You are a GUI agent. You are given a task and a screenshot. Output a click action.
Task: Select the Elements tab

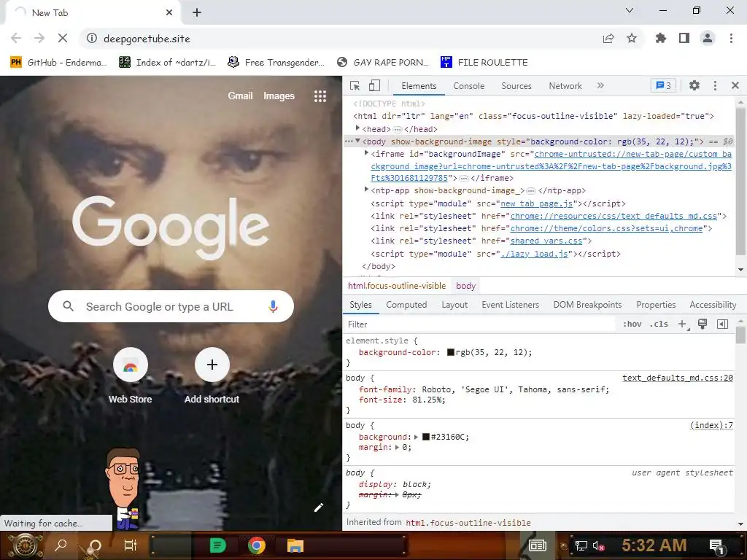pos(419,86)
